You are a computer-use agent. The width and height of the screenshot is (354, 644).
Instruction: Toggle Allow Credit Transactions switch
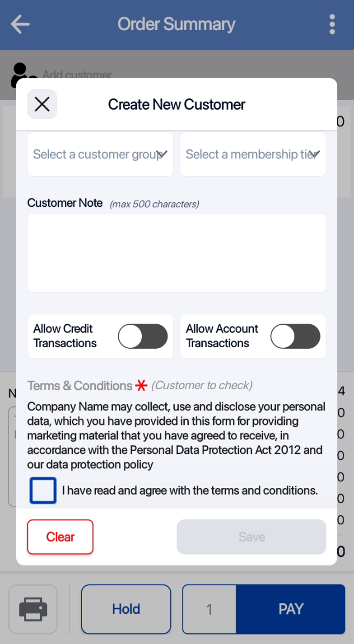[x=143, y=337]
